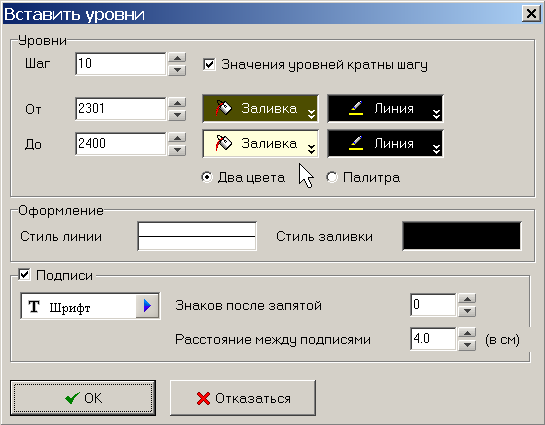The image size is (545, 425).
Task: Confirm with the OK button
Action: click(83, 398)
